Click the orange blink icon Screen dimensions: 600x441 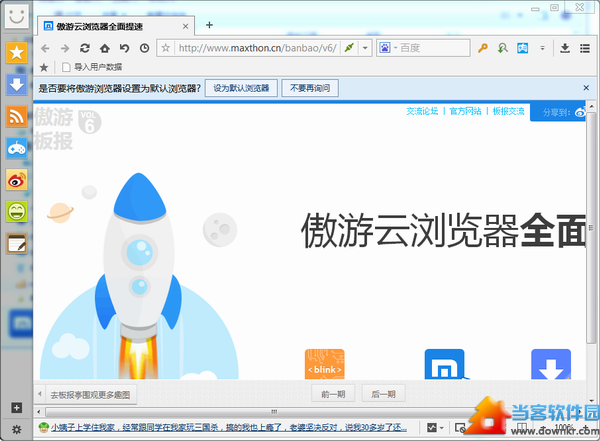tap(324, 364)
